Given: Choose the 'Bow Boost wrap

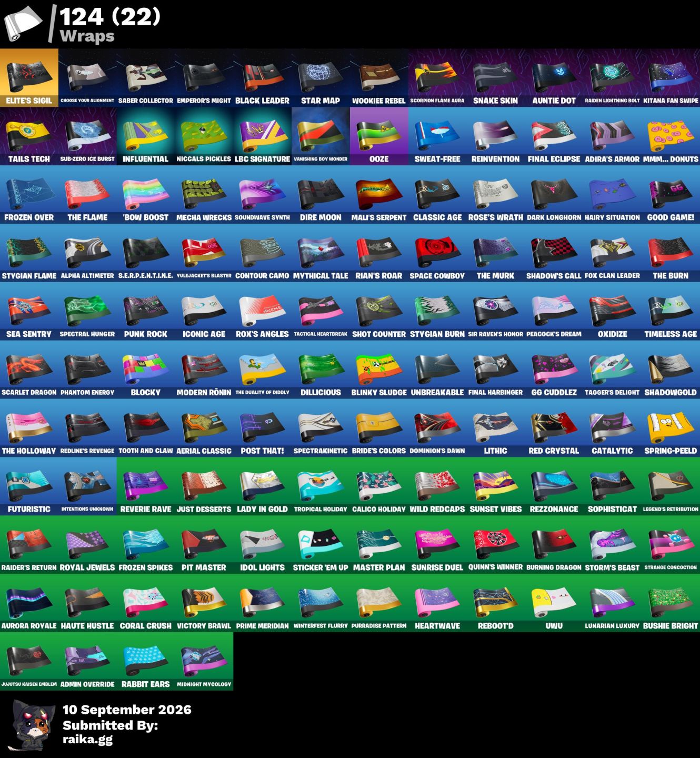Looking at the screenshot, I should tap(146, 195).
